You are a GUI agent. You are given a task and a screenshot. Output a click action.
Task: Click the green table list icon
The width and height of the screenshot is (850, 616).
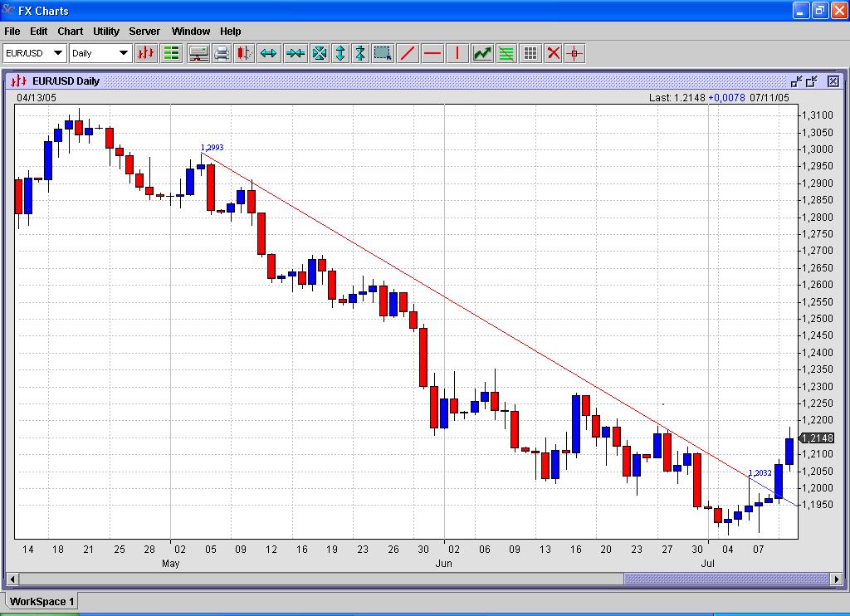172,53
